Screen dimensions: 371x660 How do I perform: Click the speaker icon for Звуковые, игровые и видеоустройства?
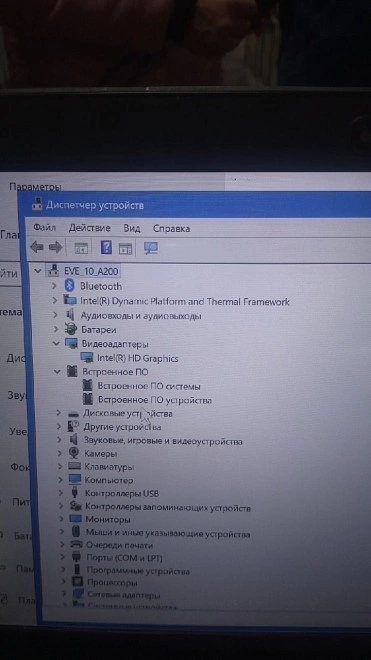(74, 440)
